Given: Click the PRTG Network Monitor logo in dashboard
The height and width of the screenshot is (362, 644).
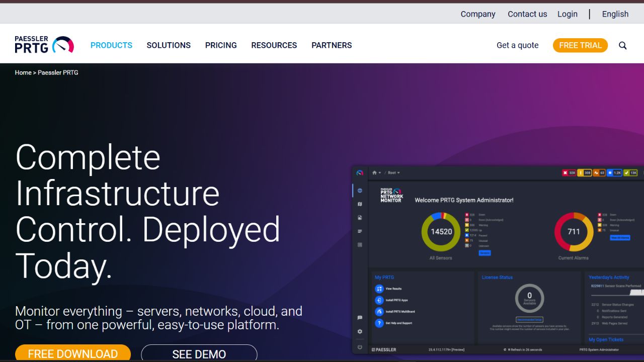Looking at the screenshot, I should click(x=392, y=196).
